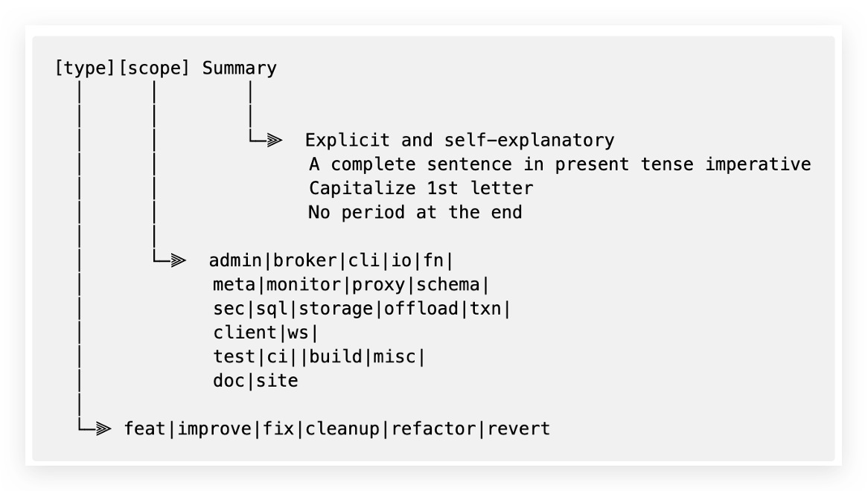Click the 'No period at the end' line
The width and height of the screenshot is (868, 491).
click(415, 212)
